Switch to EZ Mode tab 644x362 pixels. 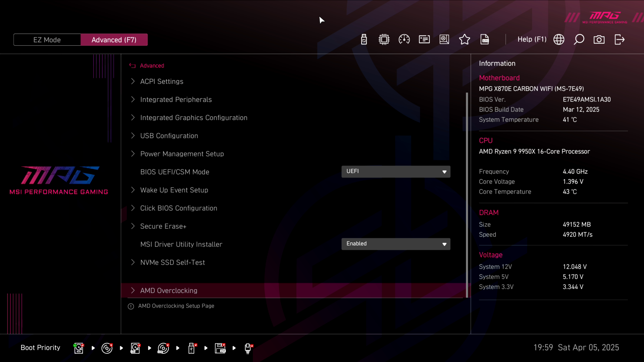[47, 40]
